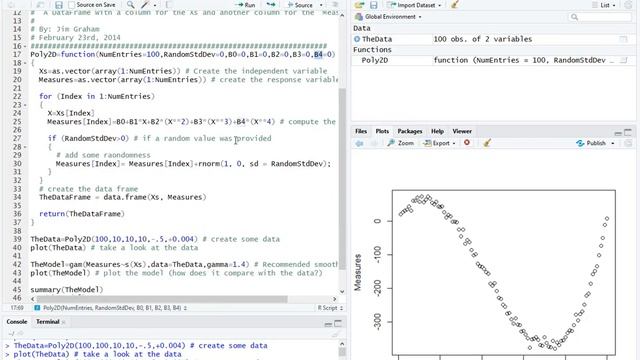
Task: Maximize the Plots pane
Action: point(628,132)
